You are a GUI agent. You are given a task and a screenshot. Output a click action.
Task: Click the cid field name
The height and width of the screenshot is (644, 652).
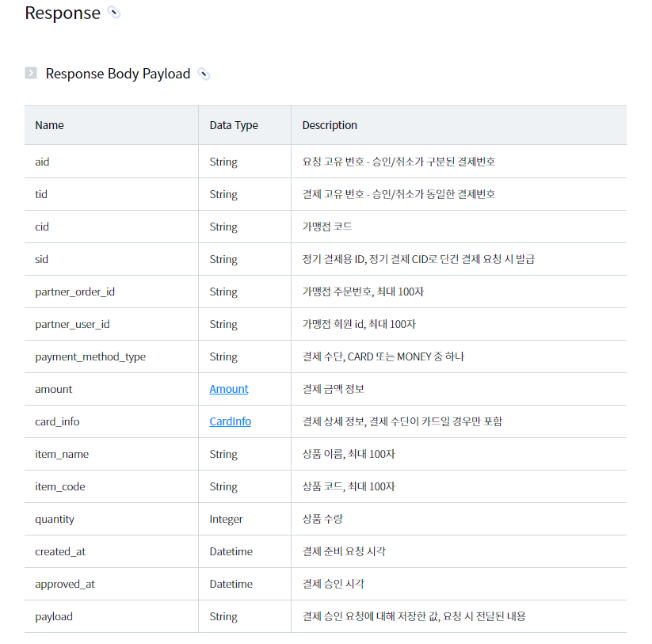[x=41, y=227]
